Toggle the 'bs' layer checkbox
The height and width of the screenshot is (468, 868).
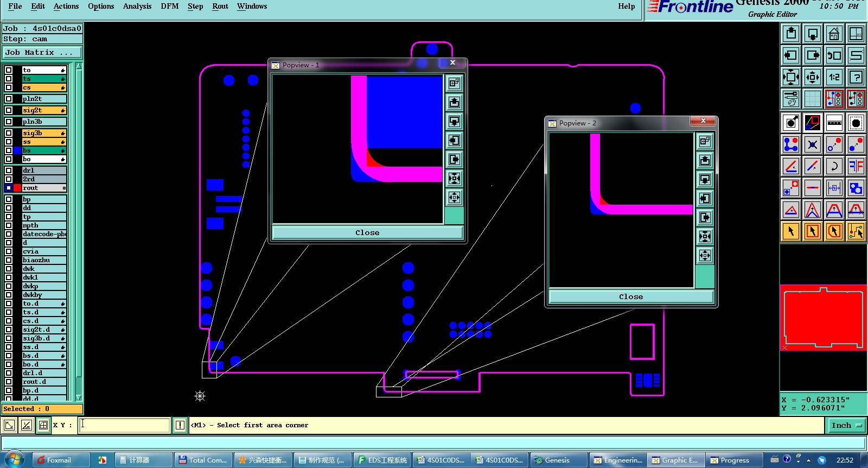point(9,150)
